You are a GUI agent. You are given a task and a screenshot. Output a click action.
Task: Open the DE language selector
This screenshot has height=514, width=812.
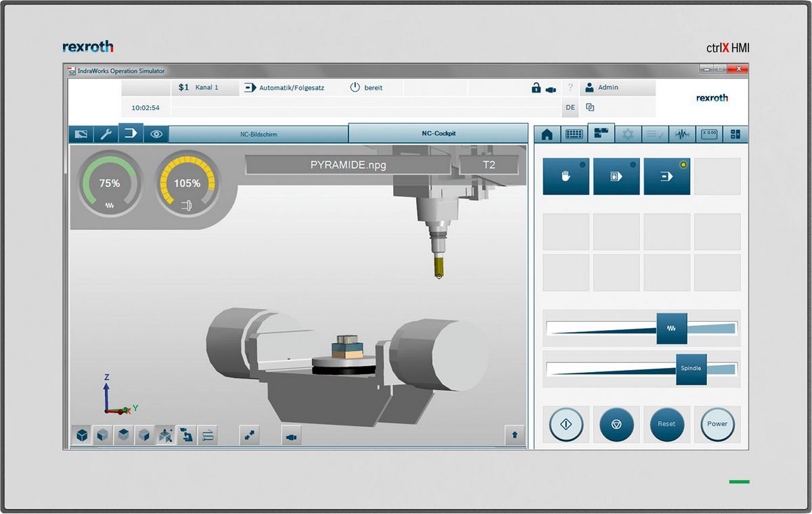point(570,108)
